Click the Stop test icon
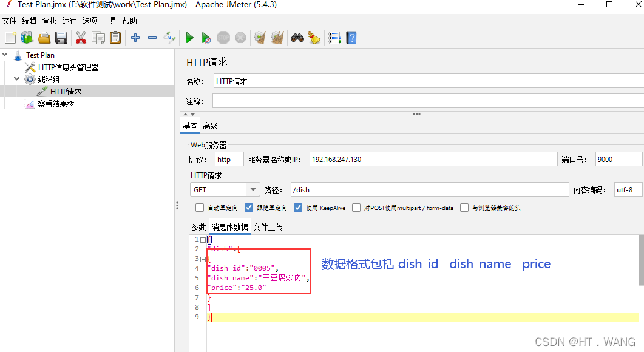 223,38
